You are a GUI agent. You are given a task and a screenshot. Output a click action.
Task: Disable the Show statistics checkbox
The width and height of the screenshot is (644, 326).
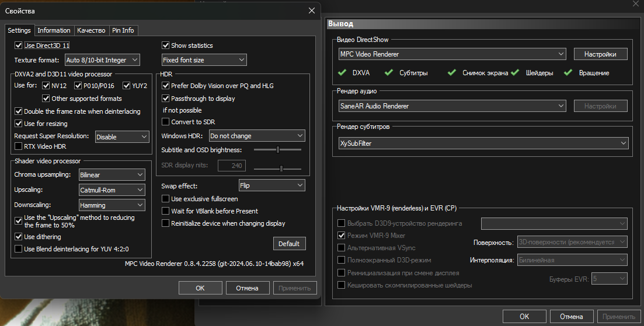[x=166, y=45]
